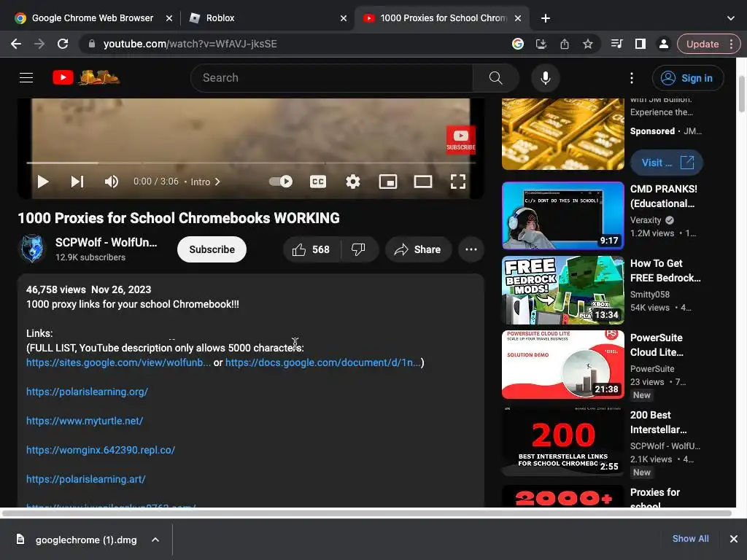The image size is (747, 560).
Task: Toggle closed captions CC
Action: point(318,182)
